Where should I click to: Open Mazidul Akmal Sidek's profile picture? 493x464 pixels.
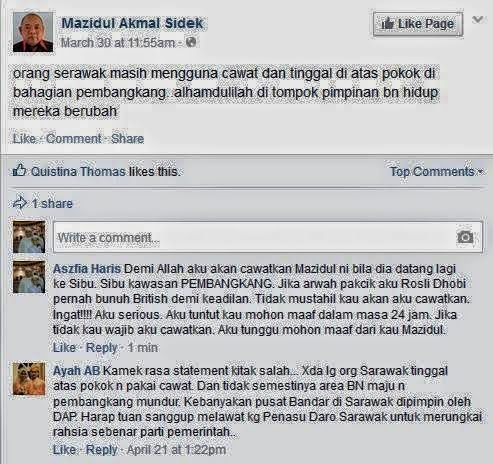tap(33, 32)
